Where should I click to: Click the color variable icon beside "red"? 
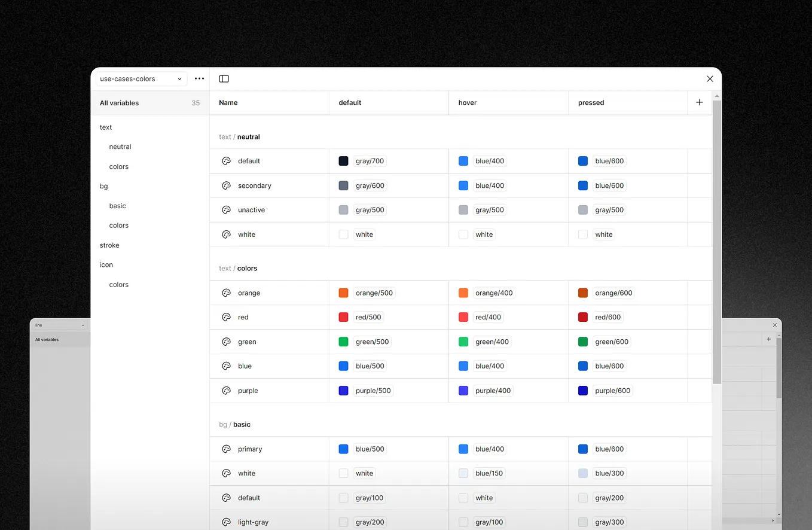(226, 317)
